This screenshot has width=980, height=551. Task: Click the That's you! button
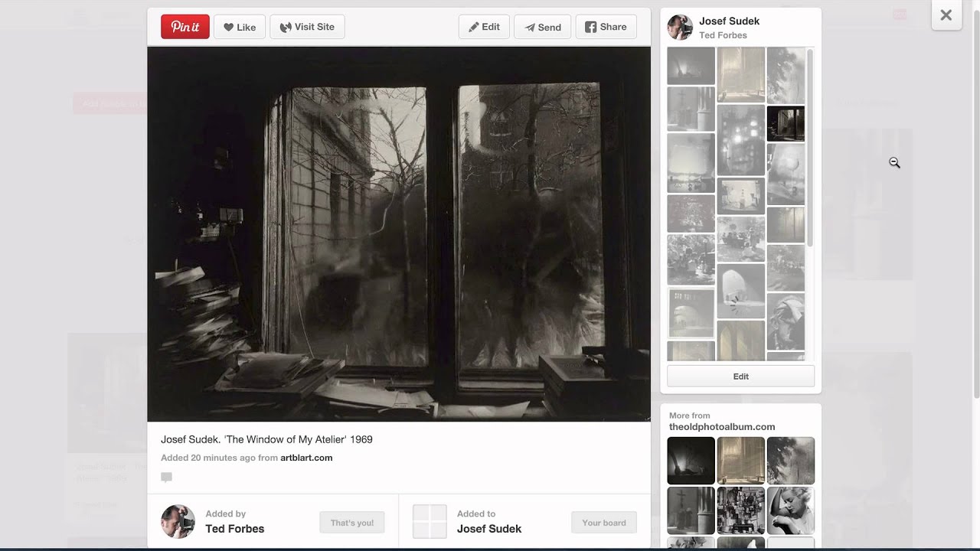pyautogui.click(x=352, y=523)
